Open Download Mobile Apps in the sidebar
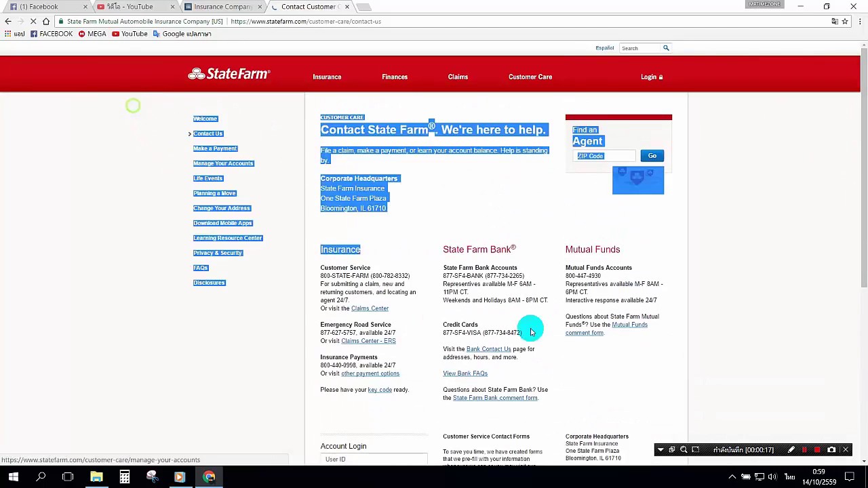 222,223
